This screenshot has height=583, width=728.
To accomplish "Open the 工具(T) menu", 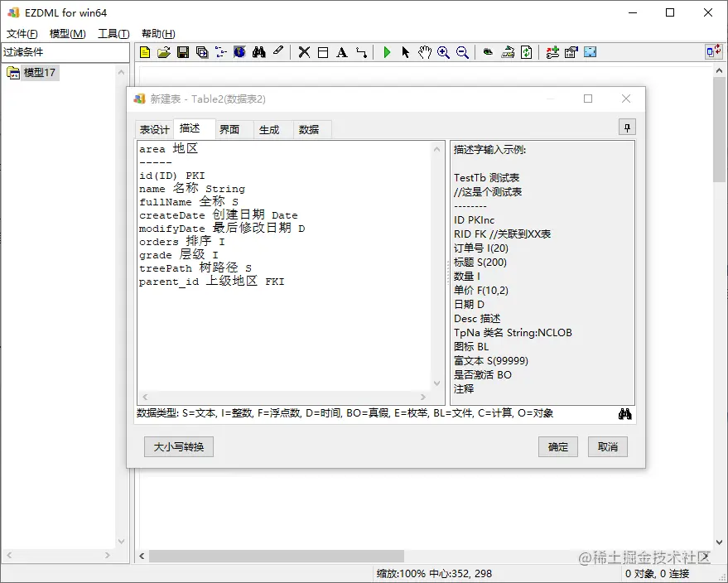I will 113,33.
